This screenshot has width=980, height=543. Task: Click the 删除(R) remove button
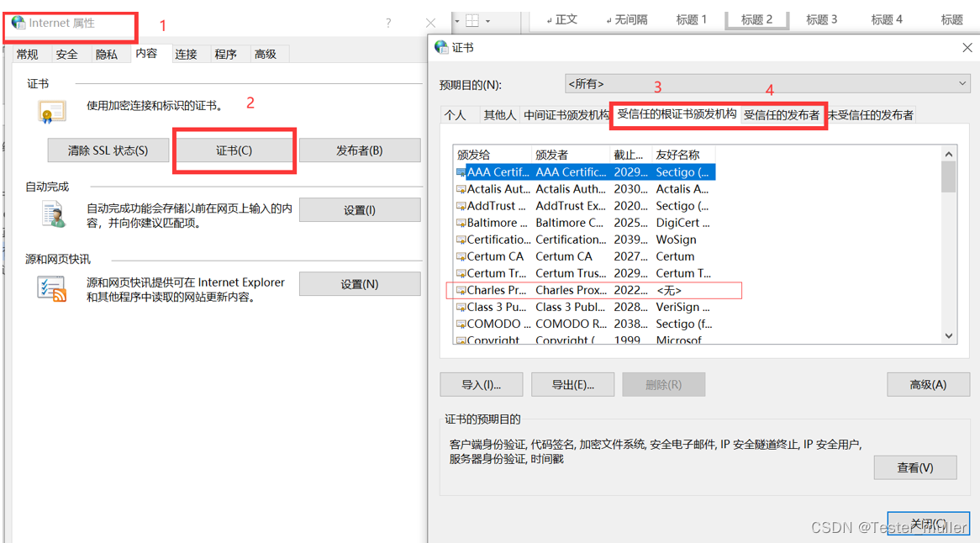(664, 385)
